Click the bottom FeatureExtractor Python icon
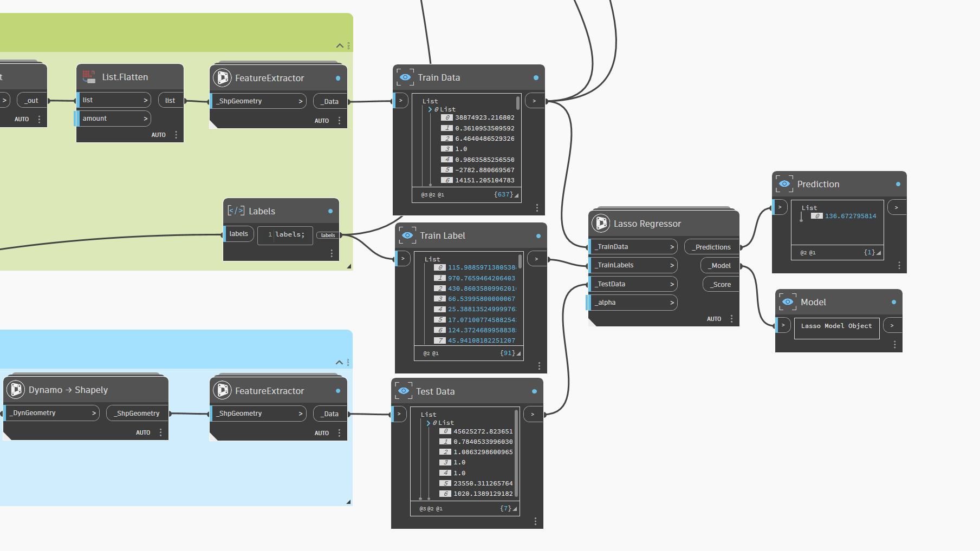Image resolution: width=980 pixels, height=551 pixels. tap(222, 391)
